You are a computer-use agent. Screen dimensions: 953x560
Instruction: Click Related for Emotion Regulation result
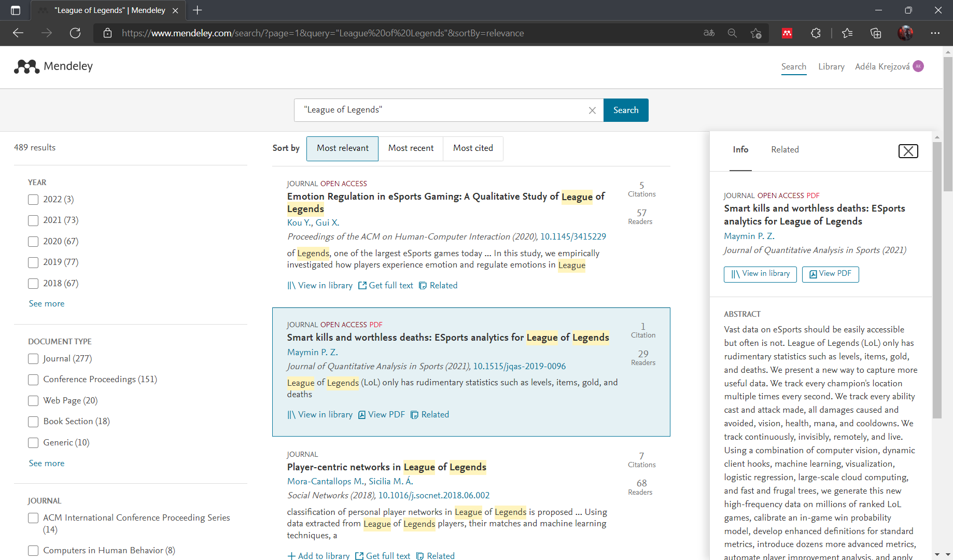tap(438, 285)
